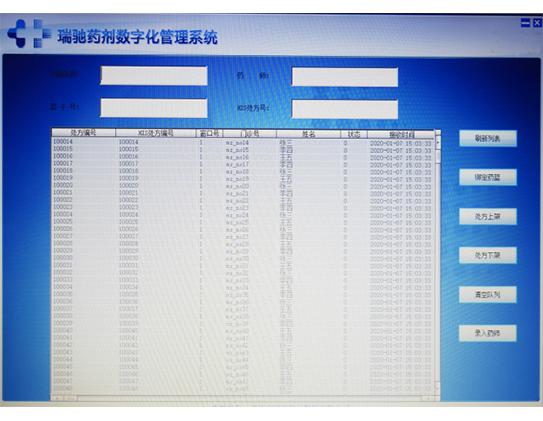Sort by the 姓名 column header

coord(308,134)
